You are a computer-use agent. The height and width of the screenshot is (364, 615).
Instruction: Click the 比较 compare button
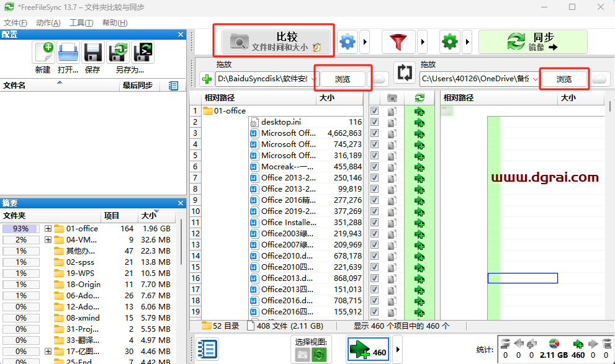point(276,42)
